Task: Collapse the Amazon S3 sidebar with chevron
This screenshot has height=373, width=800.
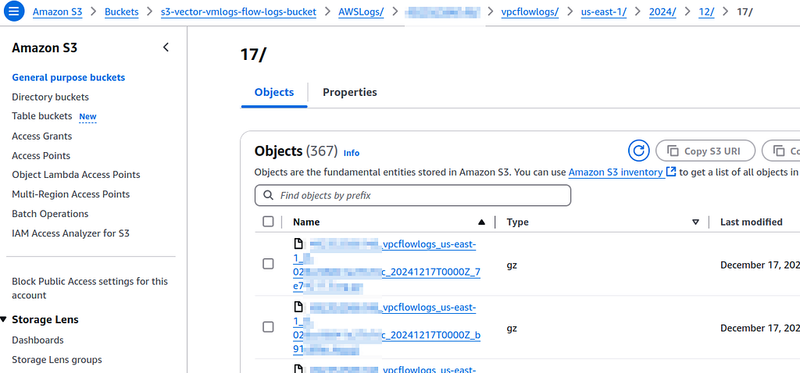Action: tap(166, 47)
